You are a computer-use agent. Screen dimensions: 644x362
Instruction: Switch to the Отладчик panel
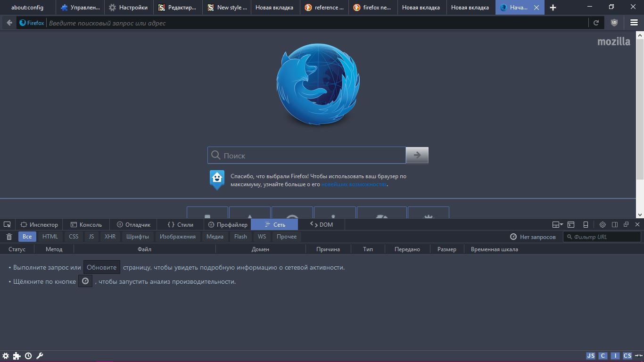click(x=133, y=225)
